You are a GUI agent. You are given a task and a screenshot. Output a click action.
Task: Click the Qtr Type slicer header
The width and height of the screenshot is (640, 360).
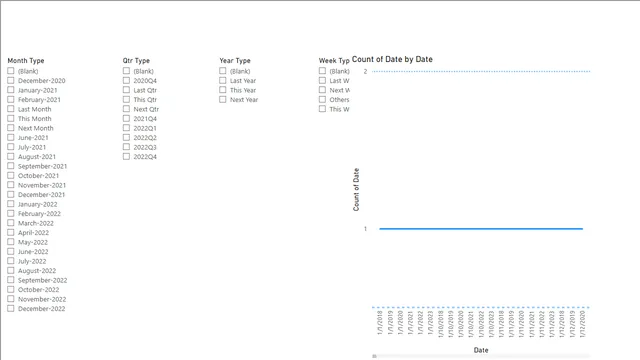(x=136, y=60)
